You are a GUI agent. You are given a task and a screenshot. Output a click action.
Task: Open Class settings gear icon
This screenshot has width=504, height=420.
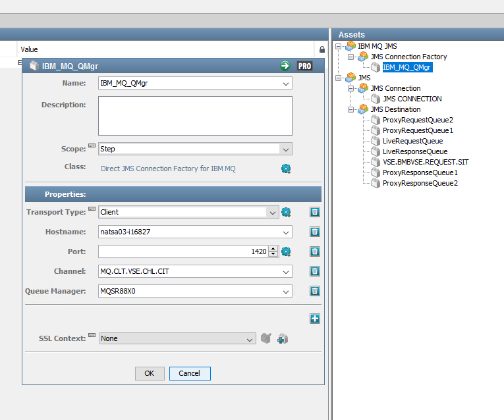point(286,169)
